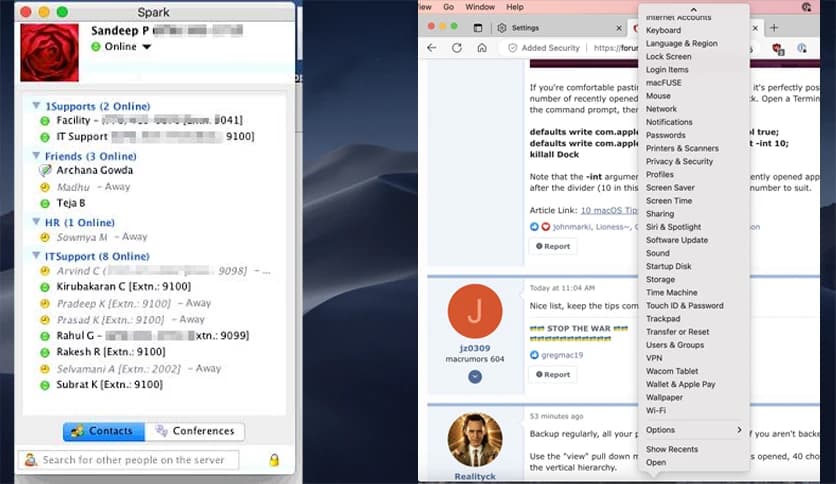Open the Realityck username link
836x484 pixels.
[x=475, y=477]
